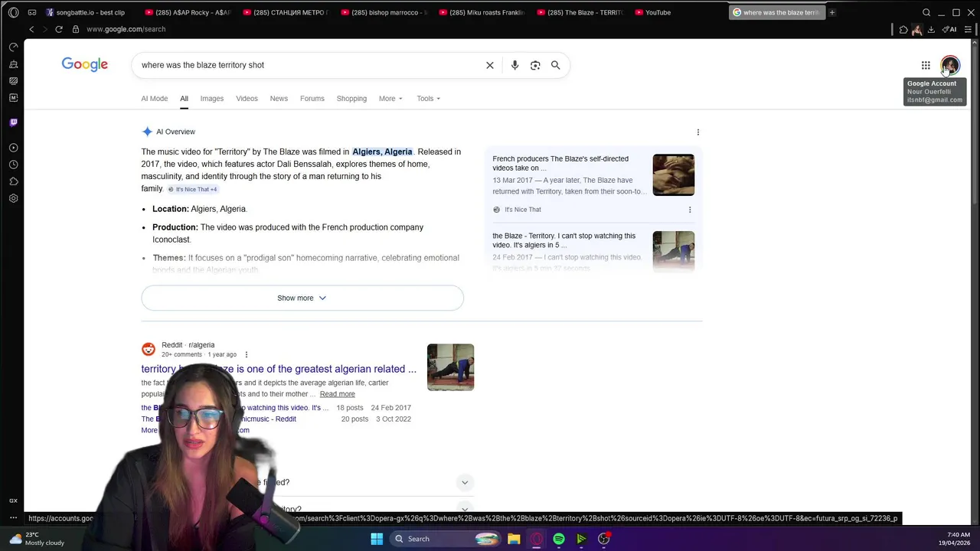This screenshot has width=980, height=551.
Task: Open the Opera menu logo icon
Action: (13, 12)
